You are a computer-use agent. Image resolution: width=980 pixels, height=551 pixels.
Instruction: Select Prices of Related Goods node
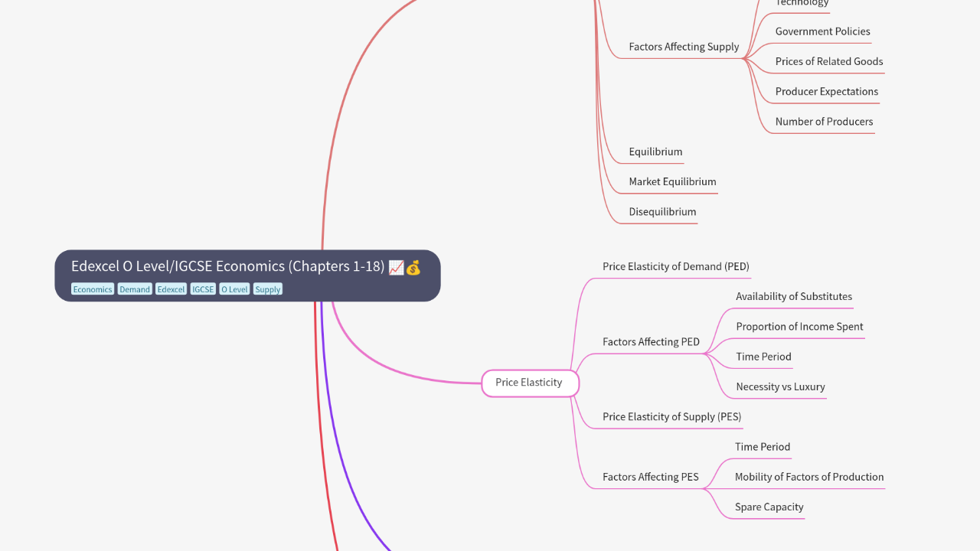(x=829, y=61)
